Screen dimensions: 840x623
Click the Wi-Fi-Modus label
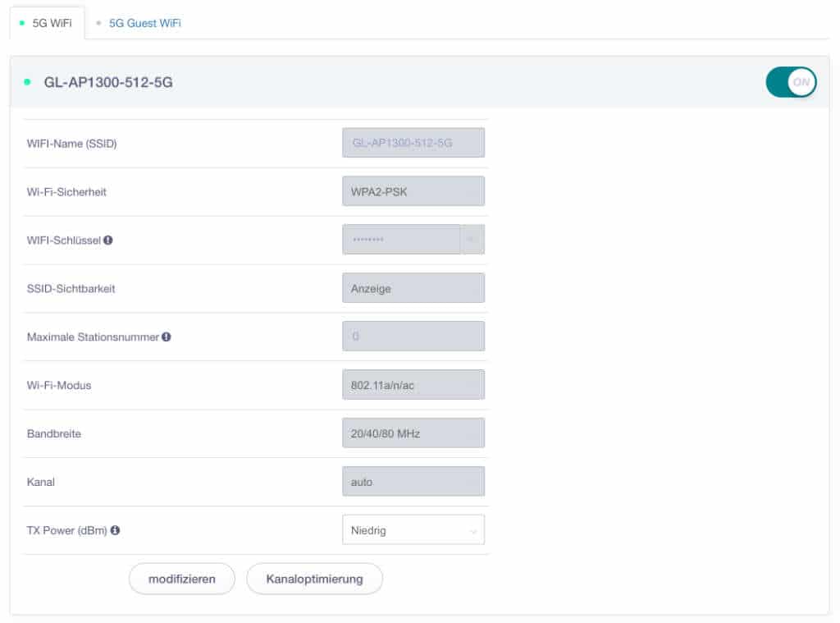tap(59, 386)
